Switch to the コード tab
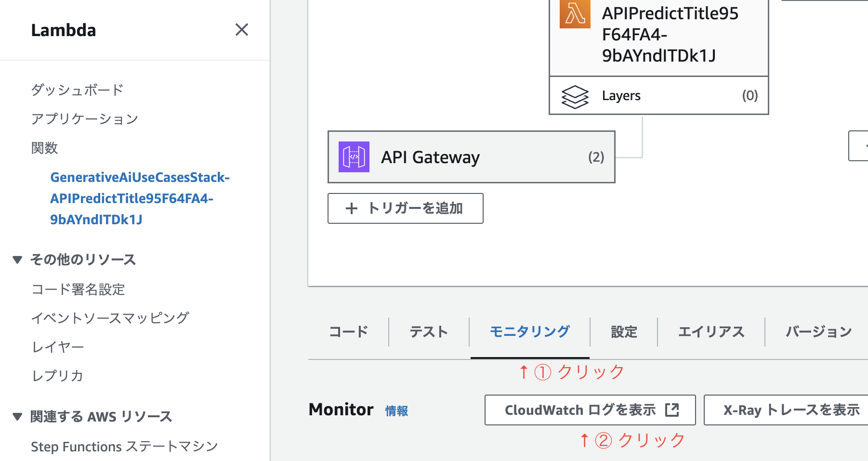The width and height of the screenshot is (868, 461). click(x=348, y=332)
